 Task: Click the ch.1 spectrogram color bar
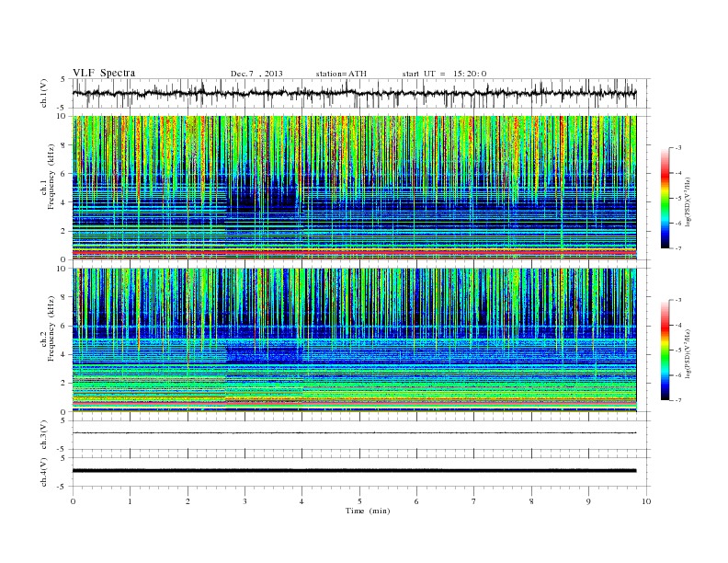665,199
